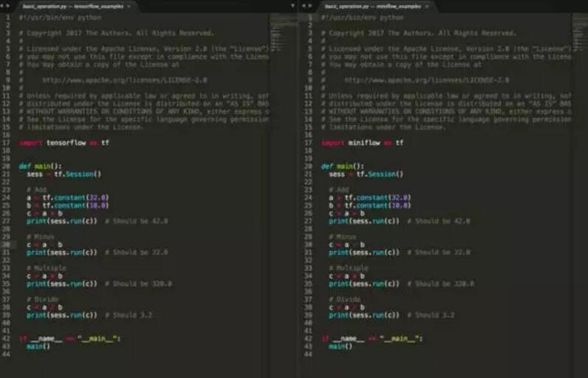Click '# Should be 42.0' comment, left pane

(137, 221)
